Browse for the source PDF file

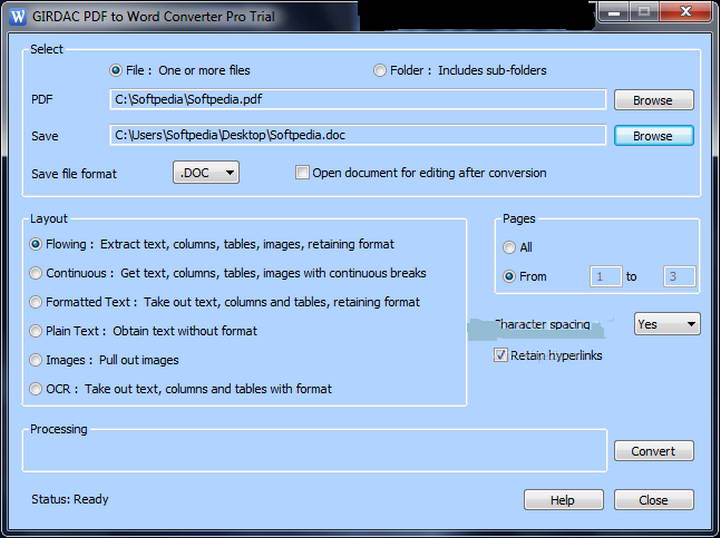tap(653, 100)
